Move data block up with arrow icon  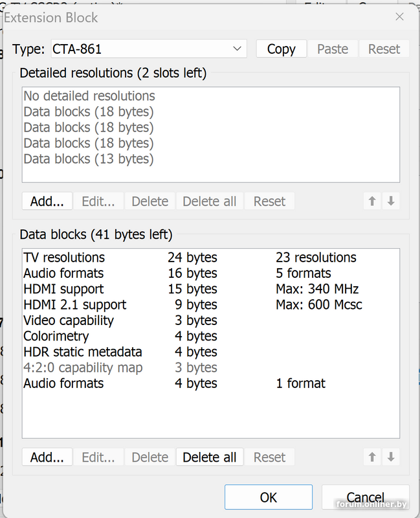click(x=372, y=457)
